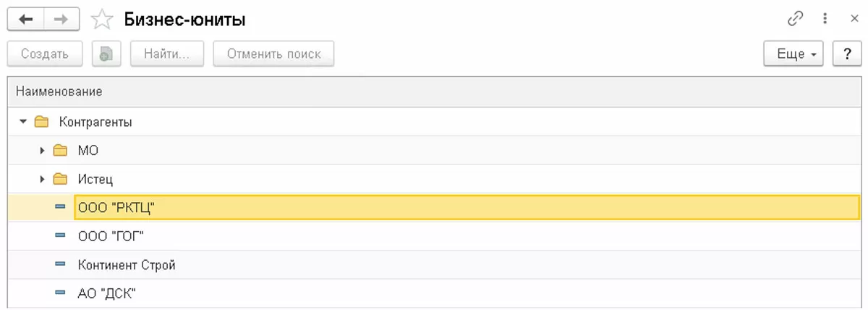This screenshot has height=310, width=868.
Task: Click the Отменить поиск button
Action: coord(273,54)
